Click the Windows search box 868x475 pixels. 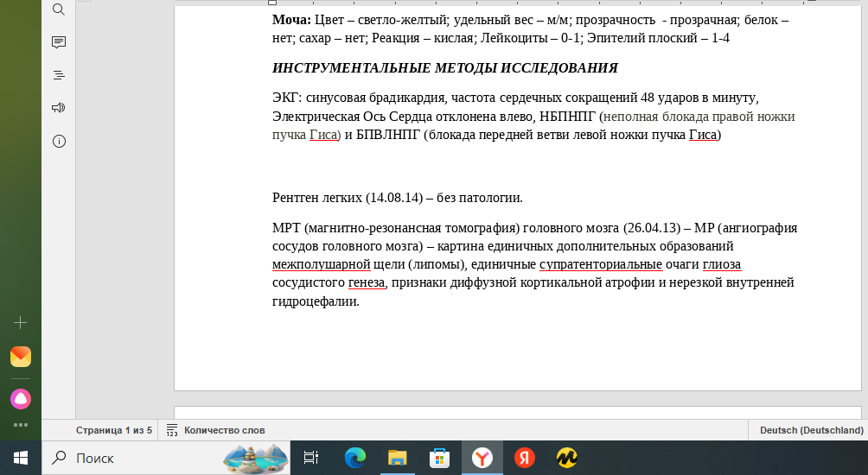[166, 458]
